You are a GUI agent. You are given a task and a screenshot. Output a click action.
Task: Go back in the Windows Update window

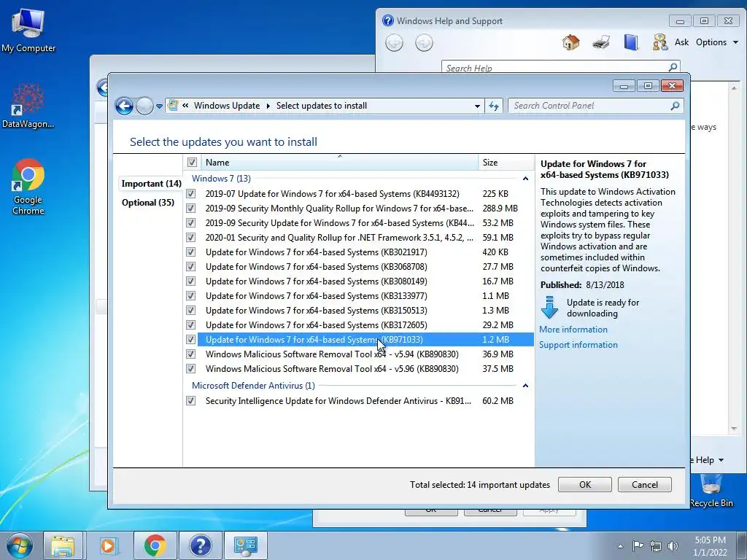[124, 106]
